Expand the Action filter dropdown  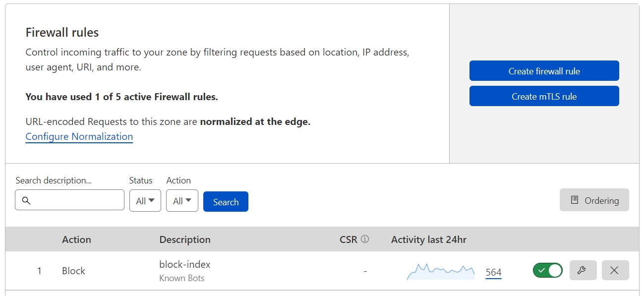pos(182,201)
